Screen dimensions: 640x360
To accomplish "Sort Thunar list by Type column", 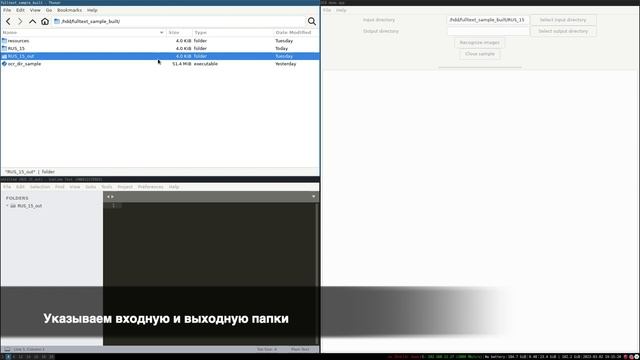I will (x=233, y=32).
